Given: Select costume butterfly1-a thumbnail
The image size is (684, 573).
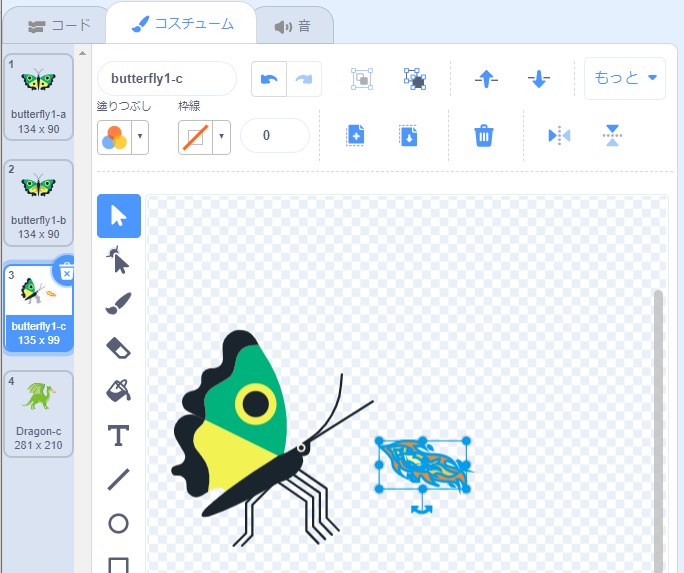Looking at the screenshot, I should [x=38, y=97].
